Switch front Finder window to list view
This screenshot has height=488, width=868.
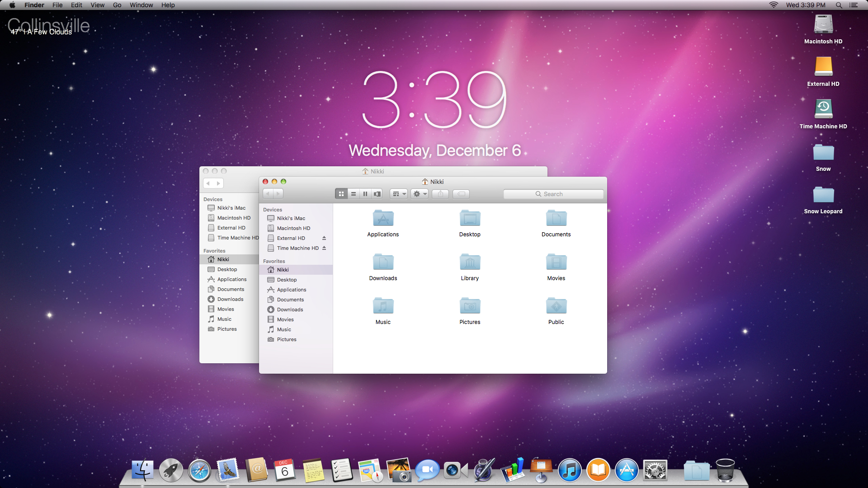(x=354, y=194)
